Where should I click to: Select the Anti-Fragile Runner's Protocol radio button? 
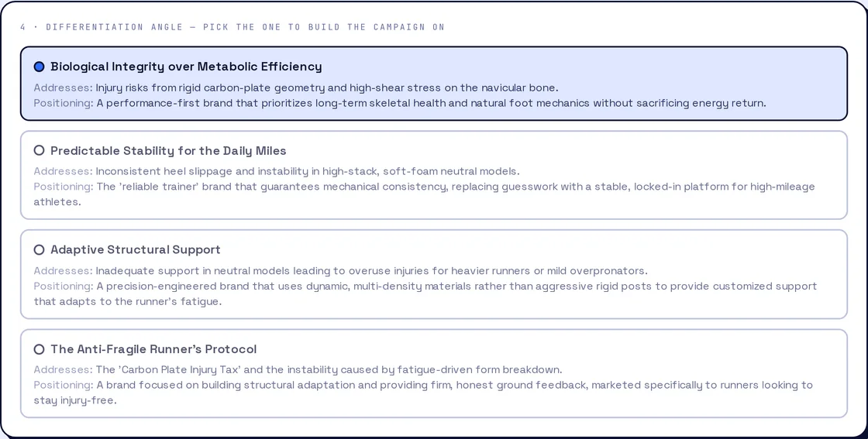[x=39, y=349]
